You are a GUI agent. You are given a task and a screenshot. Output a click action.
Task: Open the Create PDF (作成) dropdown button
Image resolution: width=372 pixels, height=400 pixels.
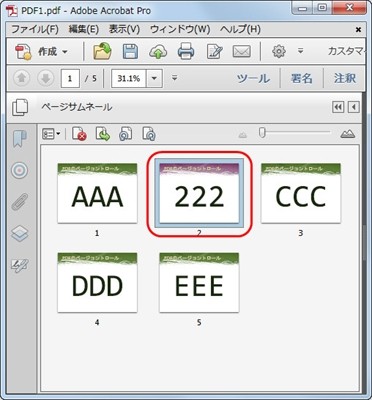(42, 52)
